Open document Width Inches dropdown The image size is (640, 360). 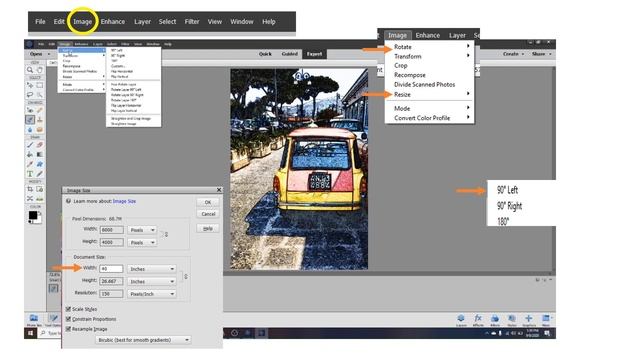click(151, 269)
